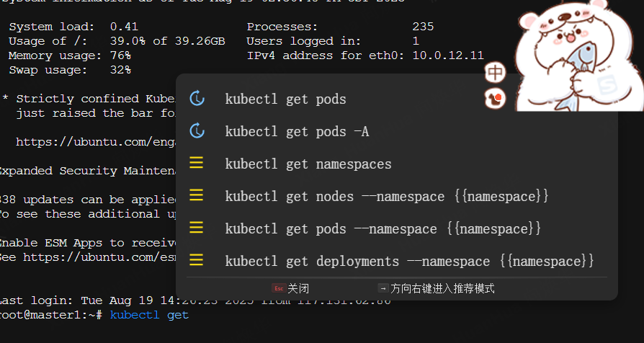Open the https://ubuntu.com/enga... link in the terminal
644x343 pixels.
coord(95,142)
